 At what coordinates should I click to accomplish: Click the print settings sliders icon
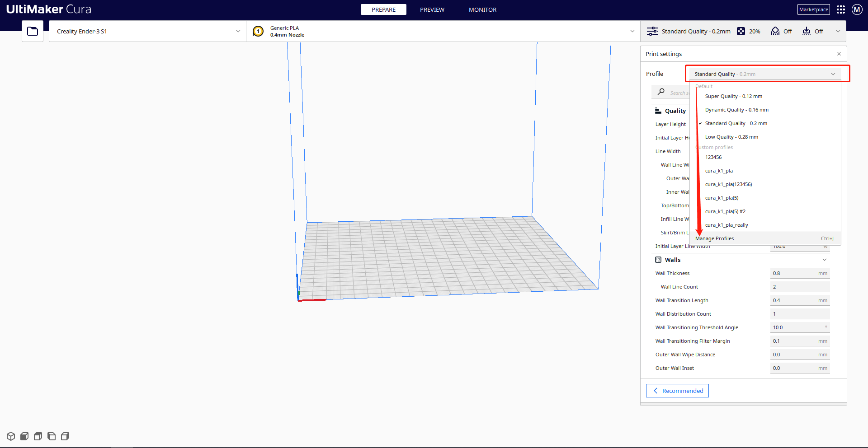tap(652, 31)
